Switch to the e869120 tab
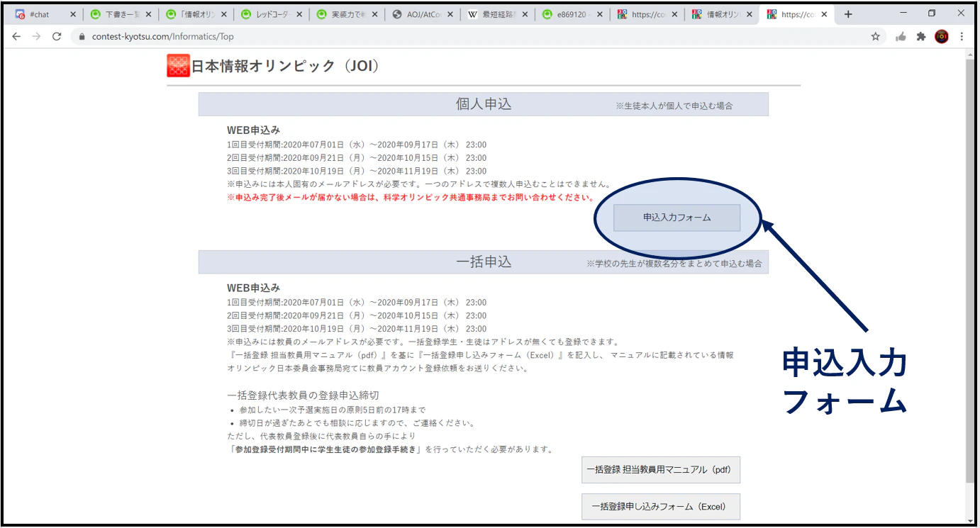Image resolution: width=980 pixels, height=528 pixels. click(574, 14)
